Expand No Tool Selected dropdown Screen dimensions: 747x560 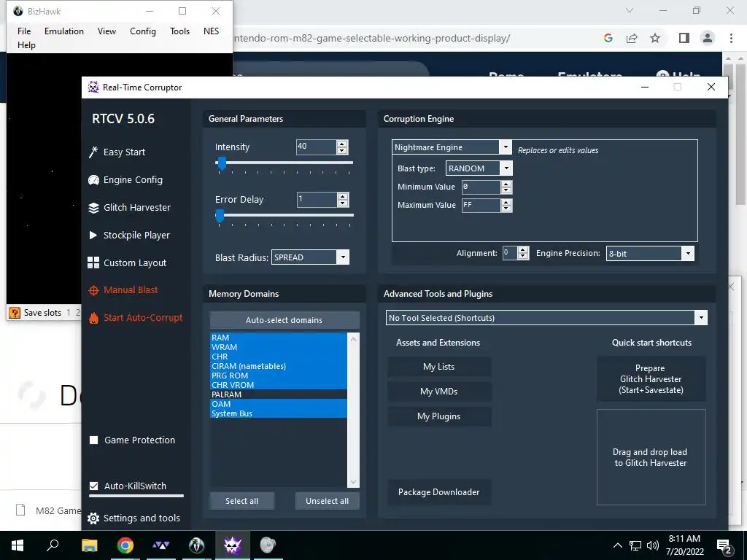click(x=701, y=318)
